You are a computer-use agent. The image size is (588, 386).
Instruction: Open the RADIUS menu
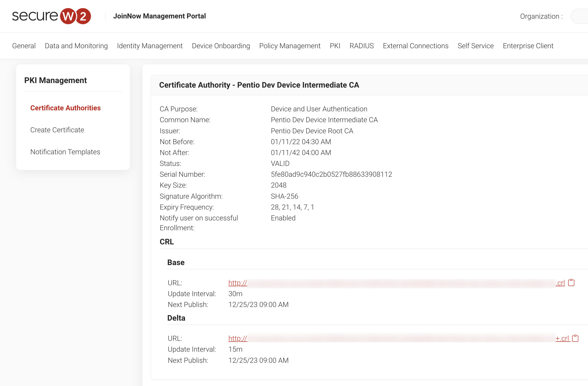pyautogui.click(x=362, y=46)
